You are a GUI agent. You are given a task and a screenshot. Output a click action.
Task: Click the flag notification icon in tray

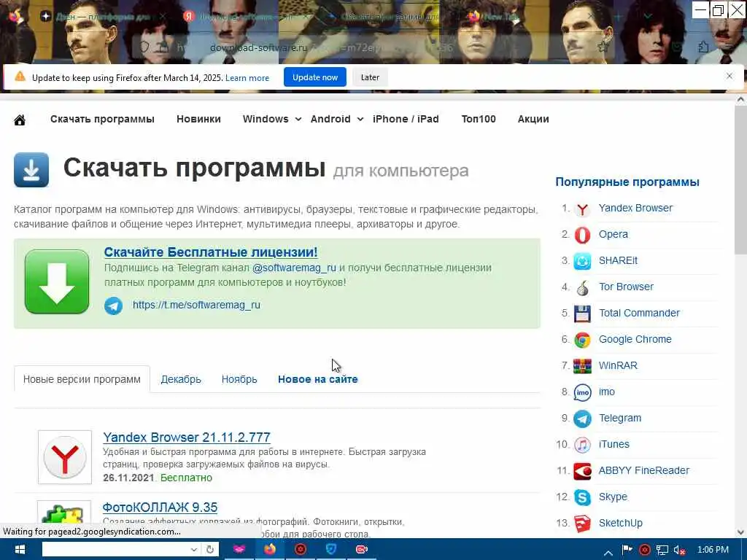627,550
